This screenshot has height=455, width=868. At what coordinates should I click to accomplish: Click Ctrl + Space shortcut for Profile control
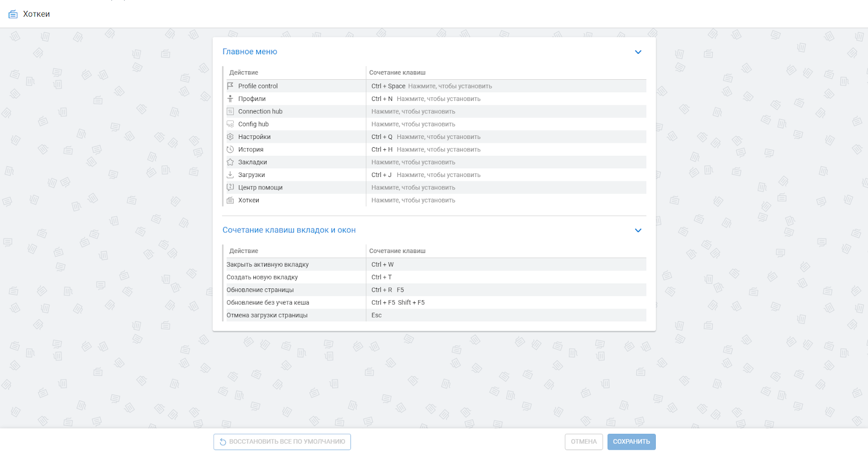[x=388, y=86]
